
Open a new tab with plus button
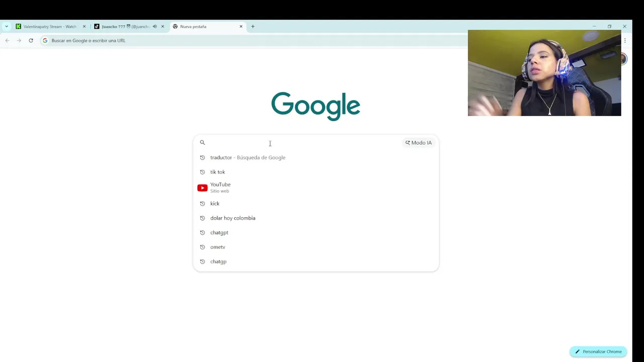click(253, 27)
